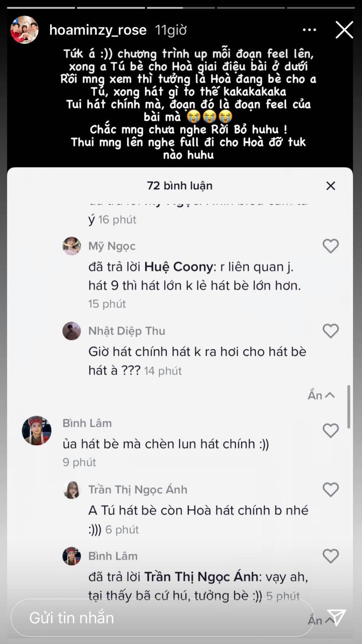Screen dimensions: 362x644
Task: Tap the Gửi tin nhắn message field
Action: 162,618
